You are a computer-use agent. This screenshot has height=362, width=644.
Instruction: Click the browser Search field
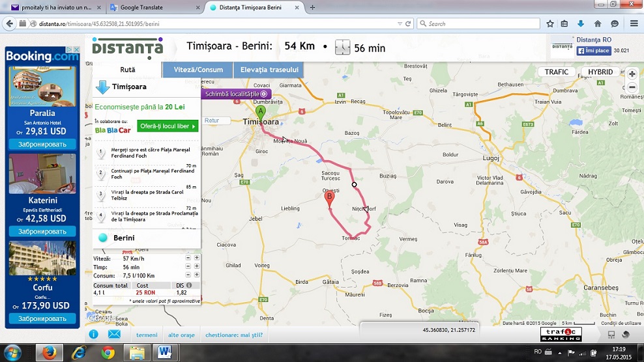pos(478,24)
